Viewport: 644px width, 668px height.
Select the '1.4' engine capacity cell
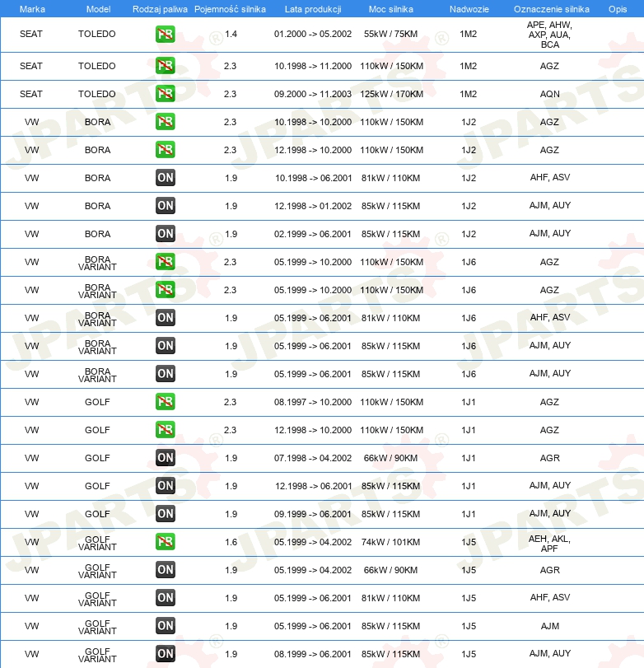pos(231,34)
